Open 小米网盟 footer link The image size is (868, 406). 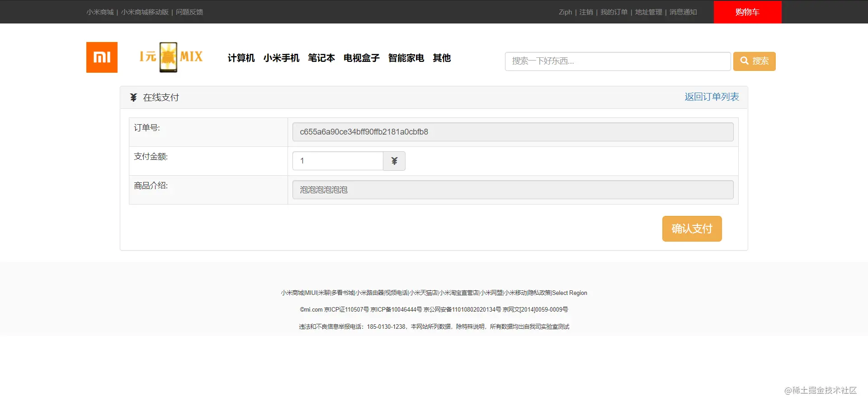[x=491, y=293]
